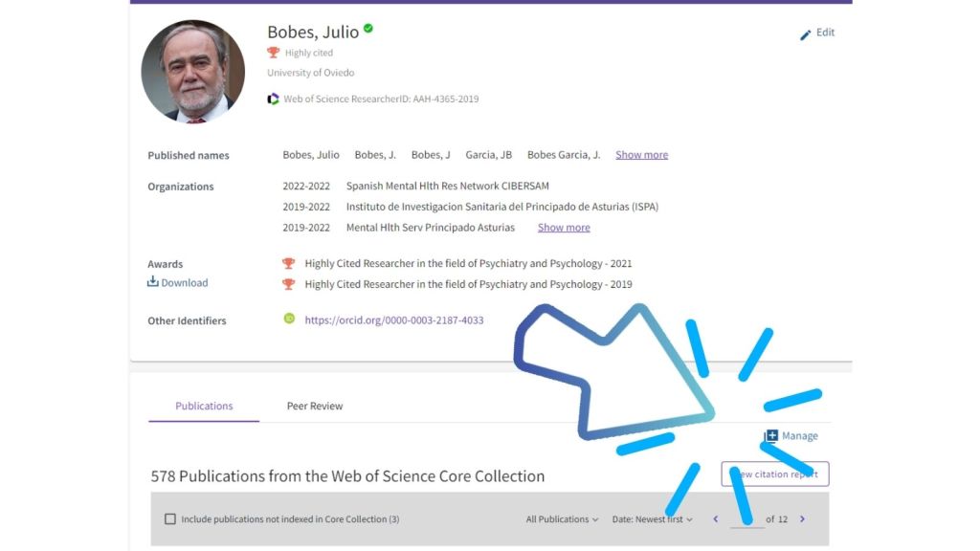Image resolution: width=980 pixels, height=551 pixels.
Task: Select the Publications tab
Action: point(204,406)
